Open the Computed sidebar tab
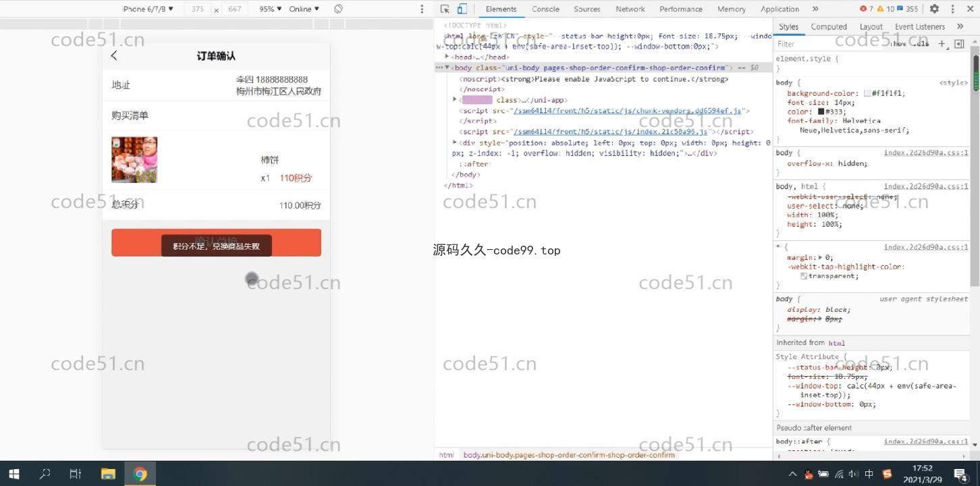The height and width of the screenshot is (486, 980). click(829, 26)
